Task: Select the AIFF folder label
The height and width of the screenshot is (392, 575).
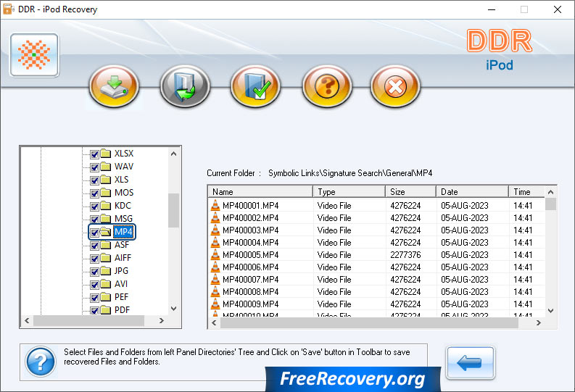Action: pyautogui.click(x=123, y=257)
